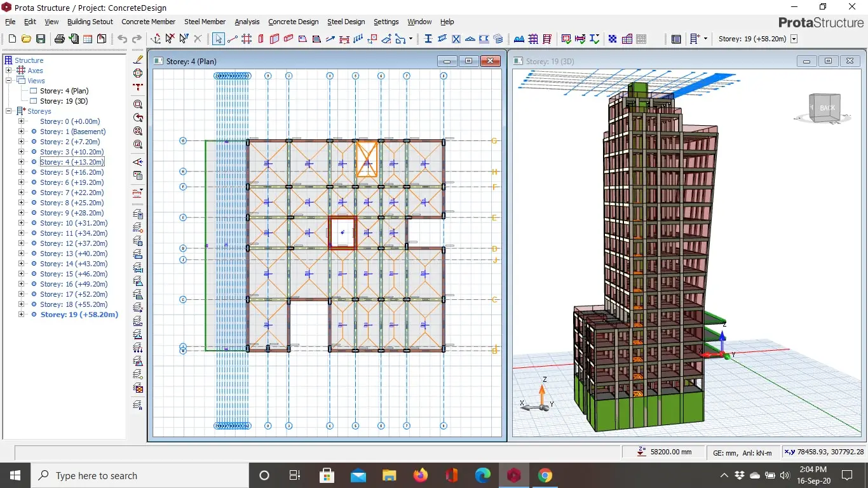
Task: Open the Building Setout menu
Action: 90,22
